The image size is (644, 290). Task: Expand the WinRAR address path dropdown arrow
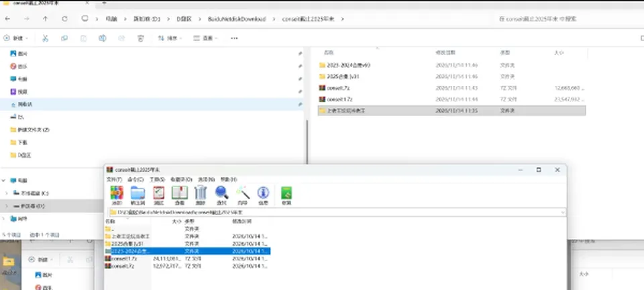tap(562, 212)
